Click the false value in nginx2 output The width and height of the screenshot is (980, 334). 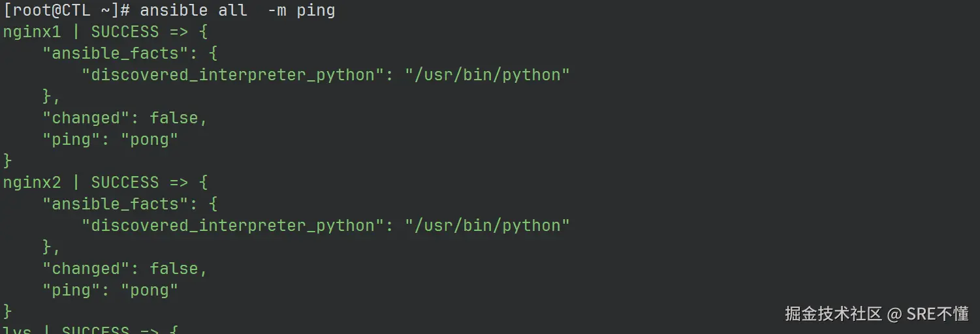174,269
